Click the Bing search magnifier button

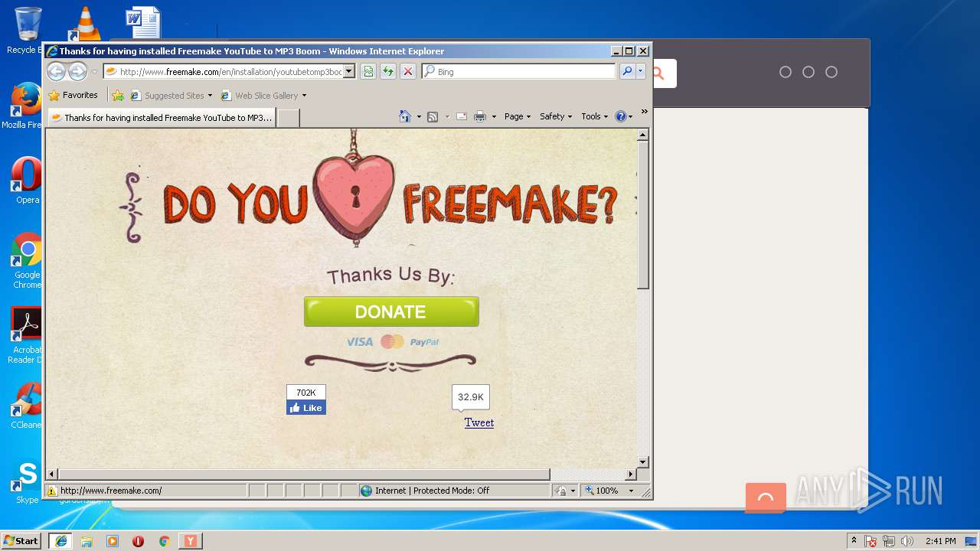click(627, 71)
